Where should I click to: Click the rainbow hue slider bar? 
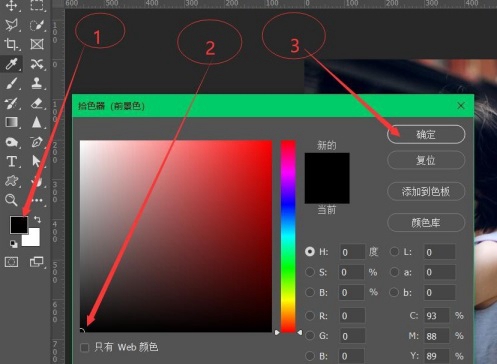288,236
